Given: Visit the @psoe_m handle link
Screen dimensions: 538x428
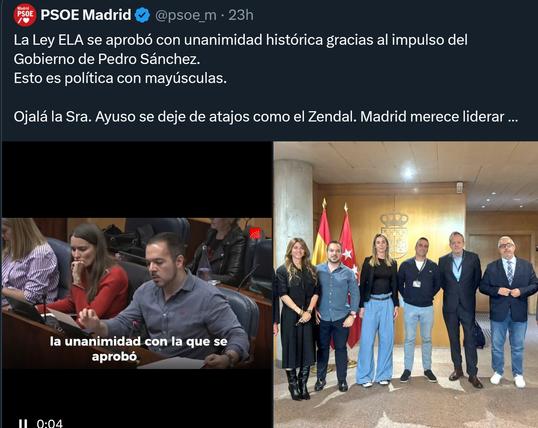Looking at the screenshot, I should click(x=186, y=15).
